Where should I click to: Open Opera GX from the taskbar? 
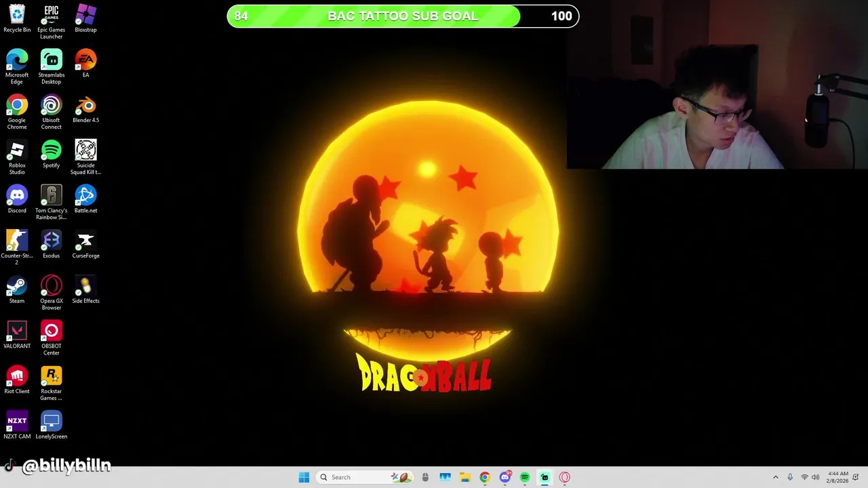coord(565,477)
